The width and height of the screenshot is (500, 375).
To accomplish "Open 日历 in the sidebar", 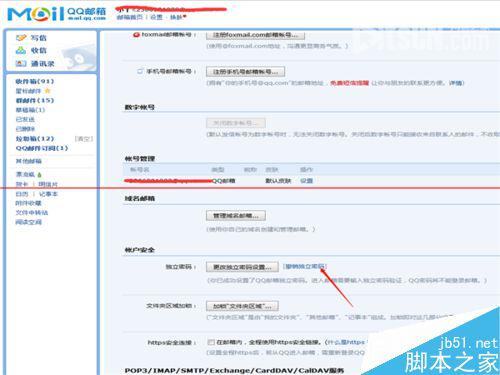I will pyautogui.click(x=22, y=194).
